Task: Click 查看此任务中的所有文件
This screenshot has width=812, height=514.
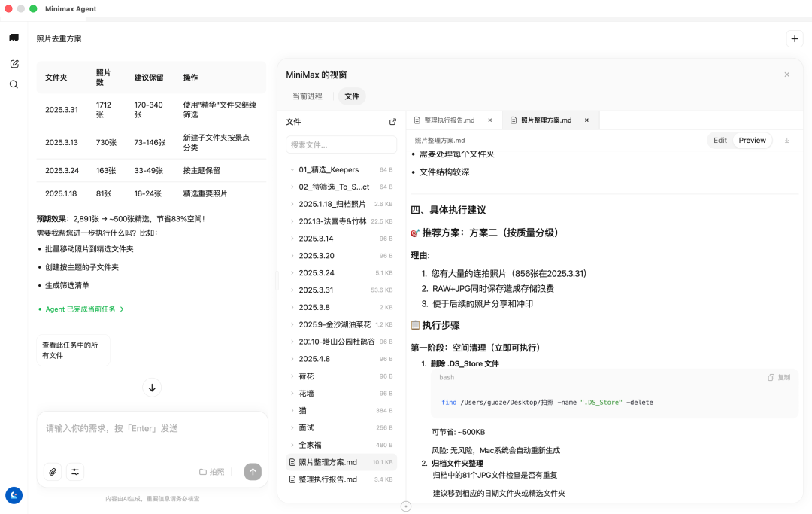Action: point(72,349)
